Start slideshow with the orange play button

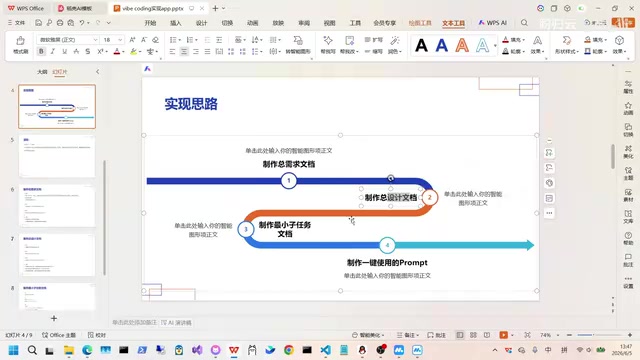(504, 335)
